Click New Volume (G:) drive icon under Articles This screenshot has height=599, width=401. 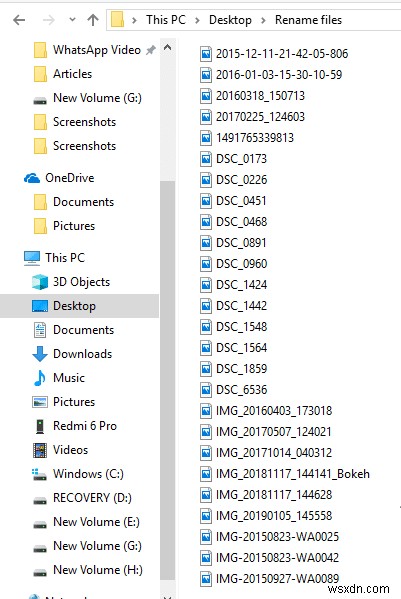(x=40, y=100)
